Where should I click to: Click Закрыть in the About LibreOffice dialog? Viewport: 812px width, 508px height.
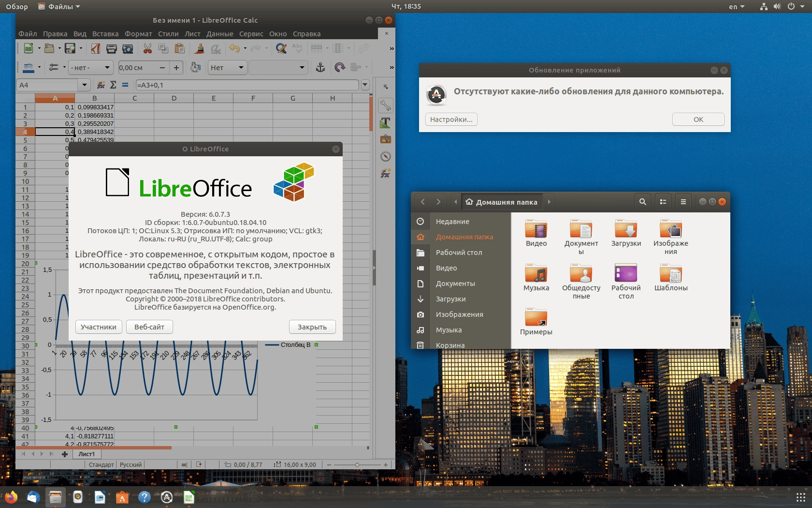coord(312,327)
